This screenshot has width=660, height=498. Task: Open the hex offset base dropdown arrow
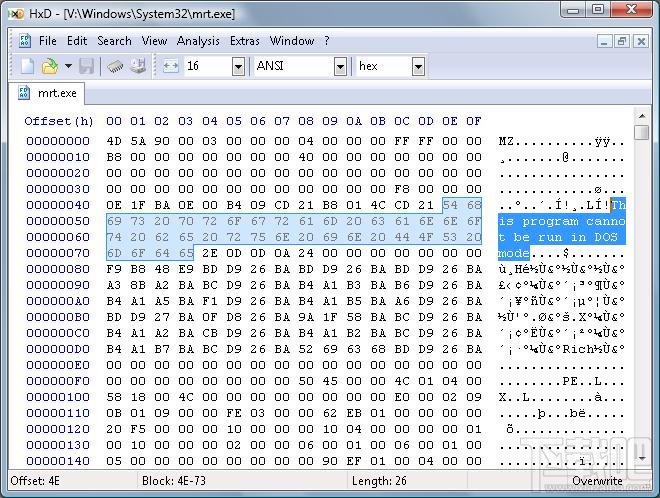click(418, 67)
